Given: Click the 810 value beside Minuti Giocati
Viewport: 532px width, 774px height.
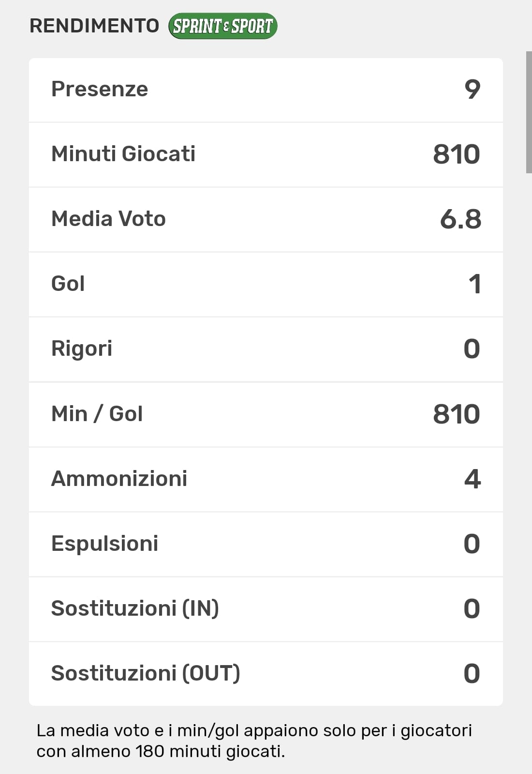Looking at the screenshot, I should point(456,154).
